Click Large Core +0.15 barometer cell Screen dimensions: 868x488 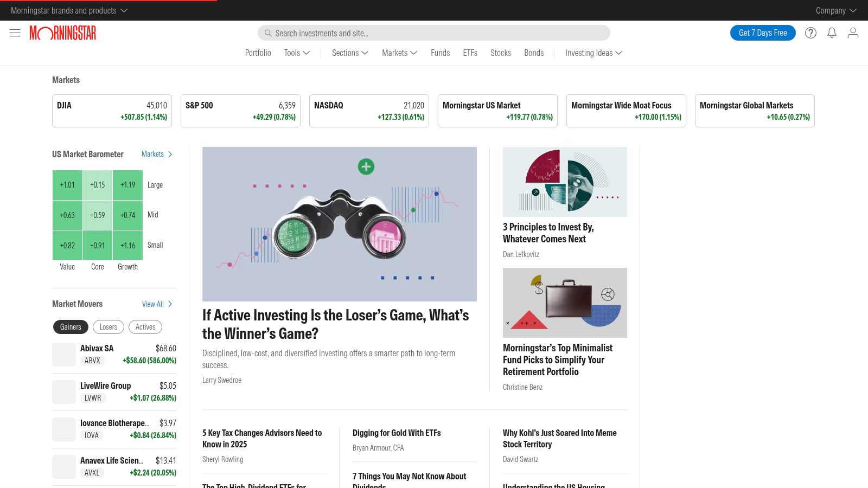pos(98,185)
